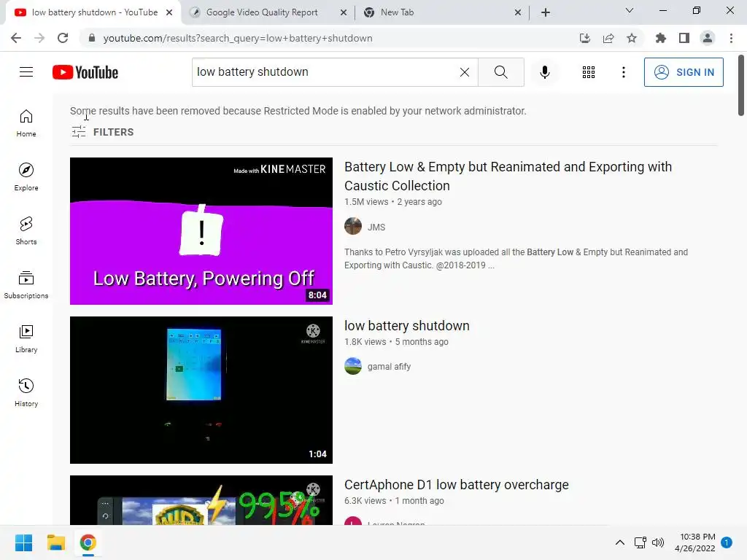
Task: Open the tab search dropdown arrow
Action: [630, 10]
